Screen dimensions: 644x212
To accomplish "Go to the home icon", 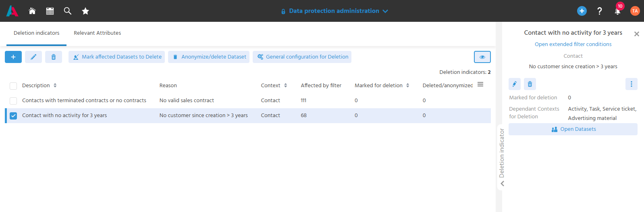I will [32, 11].
